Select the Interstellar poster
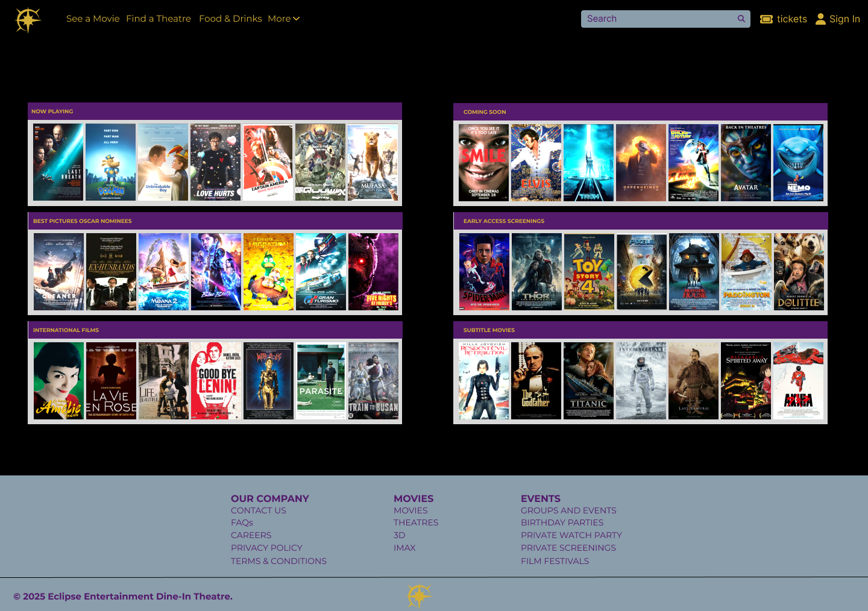 [641, 381]
